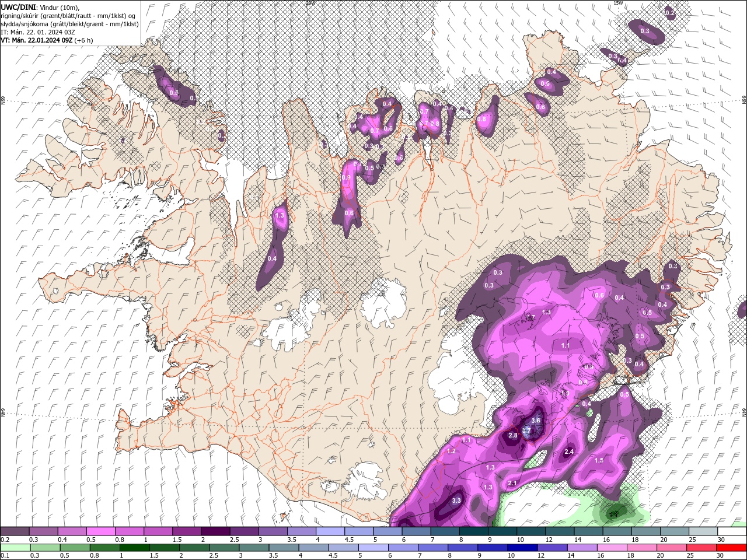Pick upper legend swatch starting at 1
The image size is (747, 560).
click(x=158, y=531)
